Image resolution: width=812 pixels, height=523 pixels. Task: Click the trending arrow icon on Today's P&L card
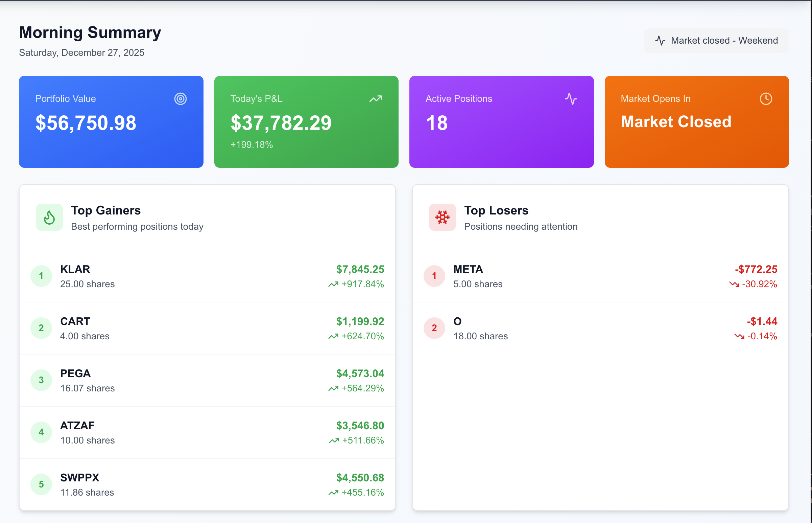[x=375, y=99]
